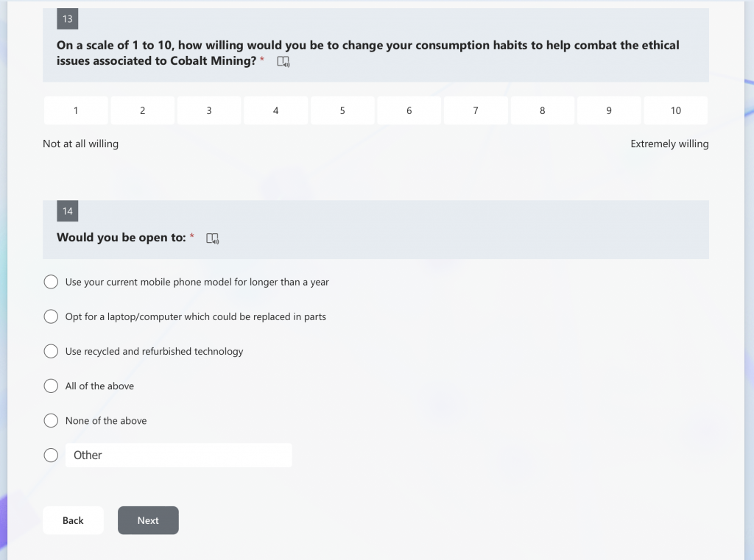Select rating 9 on willingness scale

coord(609,110)
